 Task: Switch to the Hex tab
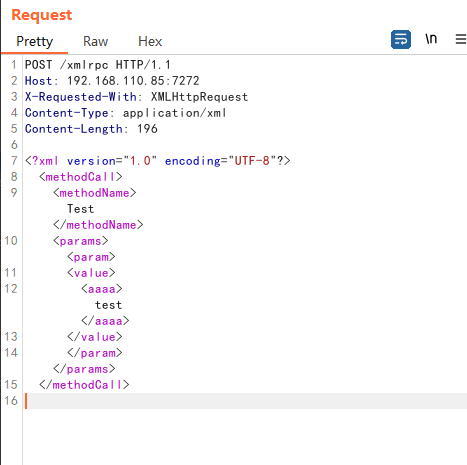point(150,42)
